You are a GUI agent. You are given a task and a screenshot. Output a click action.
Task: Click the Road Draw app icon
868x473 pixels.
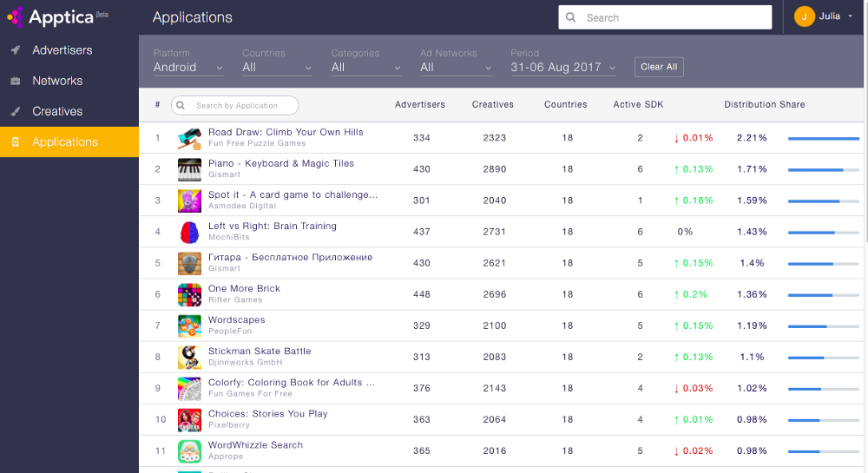pyautogui.click(x=189, y=138)
